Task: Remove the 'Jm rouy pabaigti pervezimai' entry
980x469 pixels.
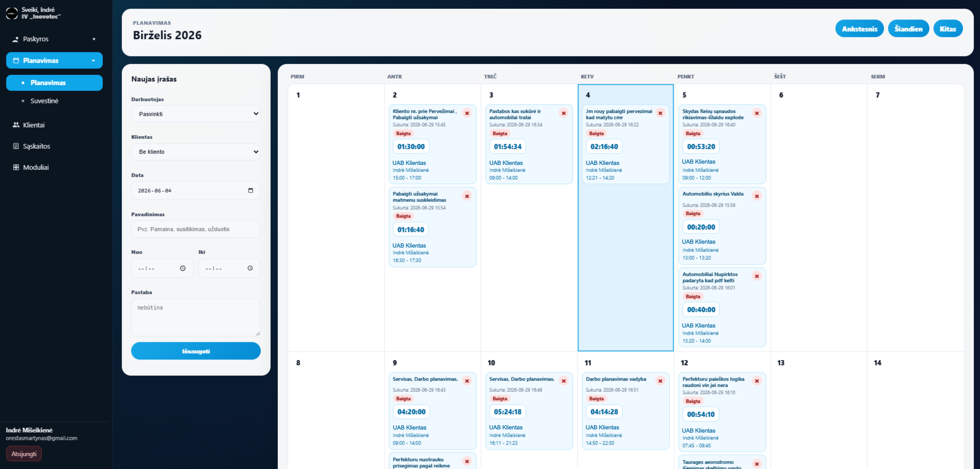Action: [660, 113]
